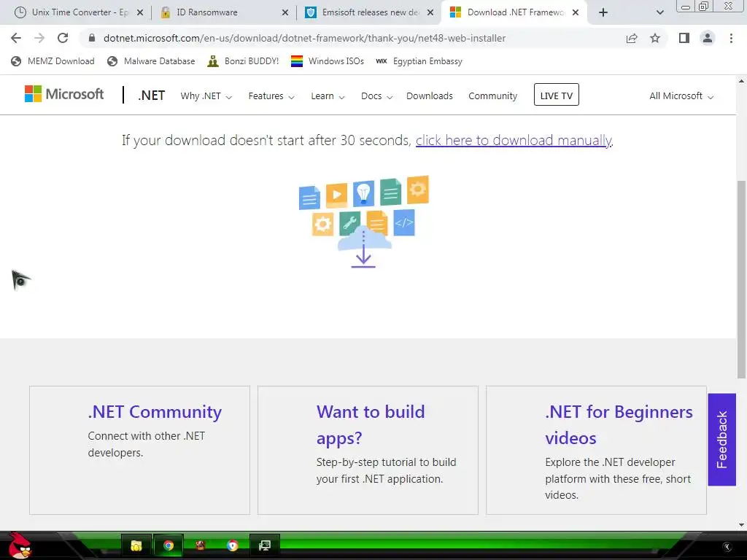Open the Bonzi BUDDY! bookmark
Image resolution: width=747 pixels, height=560 pixels.
243,61
